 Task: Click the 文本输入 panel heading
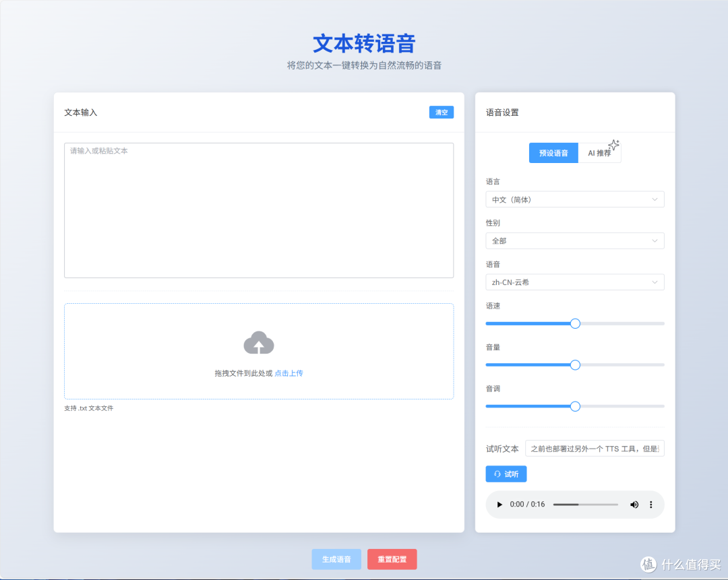pyautogui.click(x=80, y=112)
